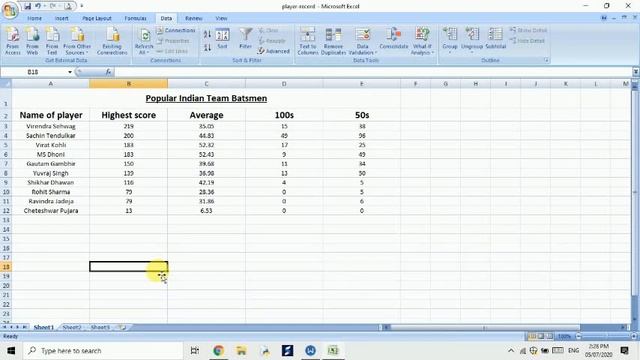
Task: Click the Consolidate icon
Action: tap(394, 38)
